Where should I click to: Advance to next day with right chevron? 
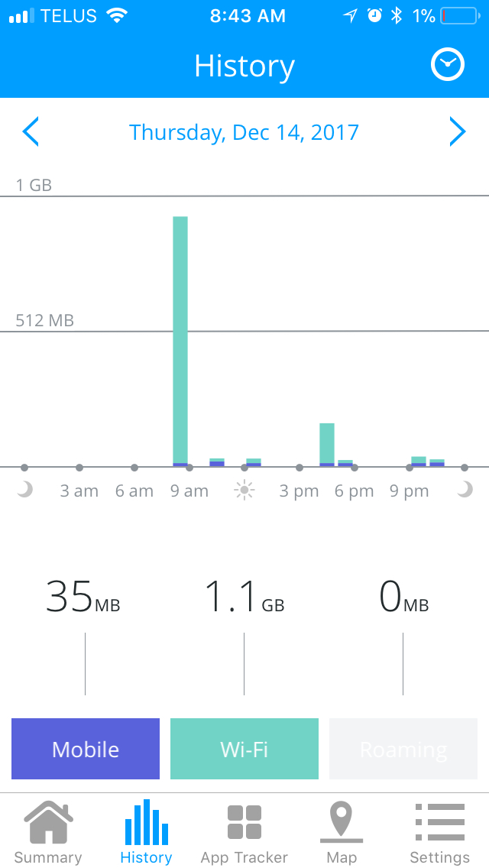(458, 131)
